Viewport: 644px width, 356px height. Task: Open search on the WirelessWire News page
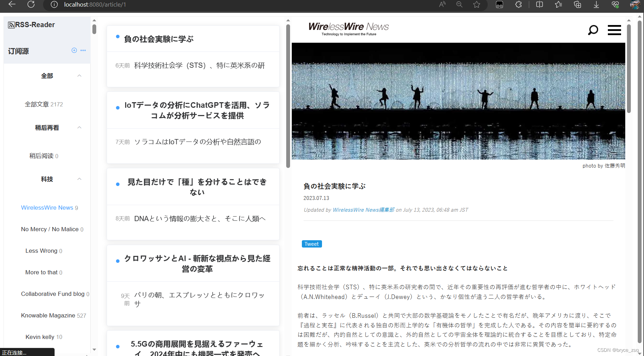click(x=593, y=30)
